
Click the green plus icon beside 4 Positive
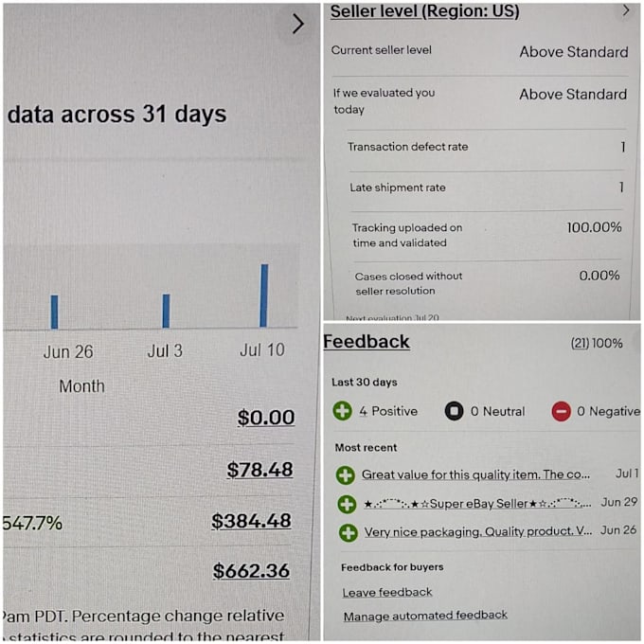coord(342,410)
